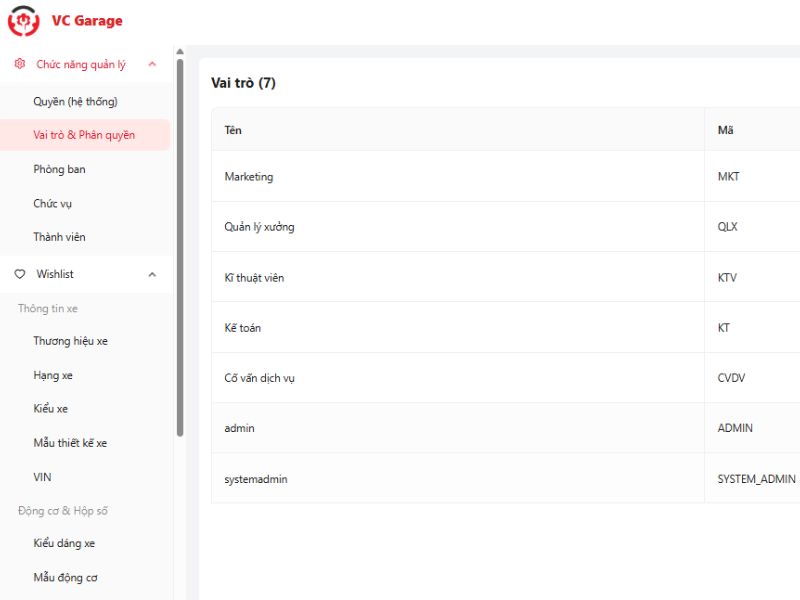Viewport: 800px width, 600px height.
Task: Navigate to Thành viên
Action: pos(59,237)
